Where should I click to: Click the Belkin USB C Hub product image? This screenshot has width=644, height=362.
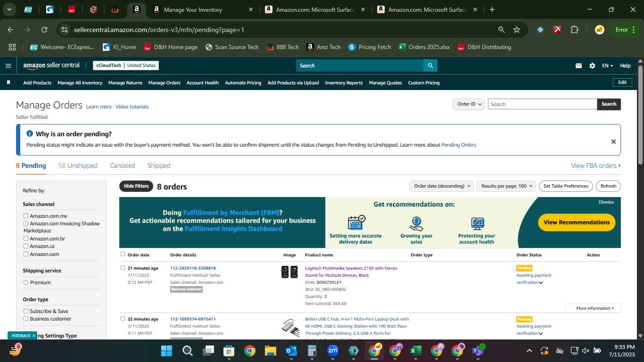[289, 327]
